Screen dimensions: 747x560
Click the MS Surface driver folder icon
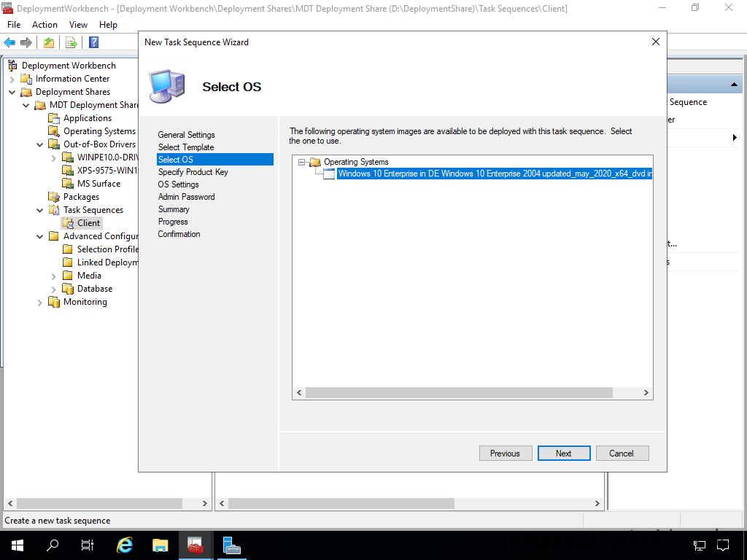[68, 183]
